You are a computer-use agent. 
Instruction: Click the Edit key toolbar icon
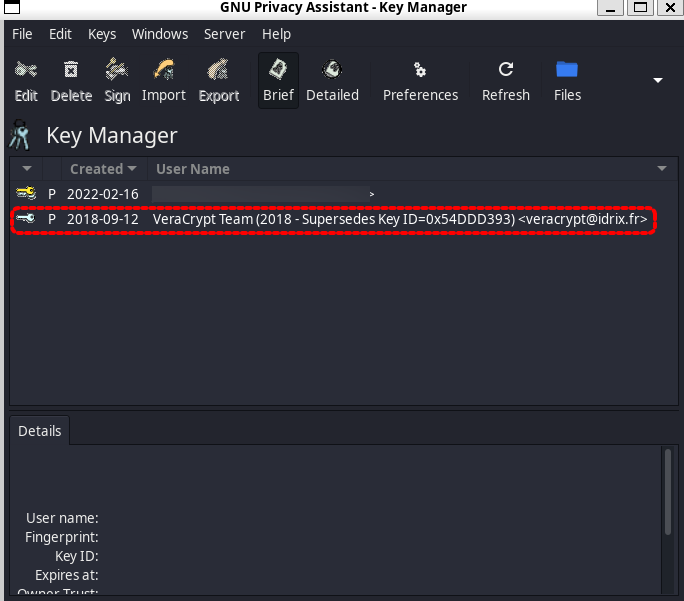point(26,81)
